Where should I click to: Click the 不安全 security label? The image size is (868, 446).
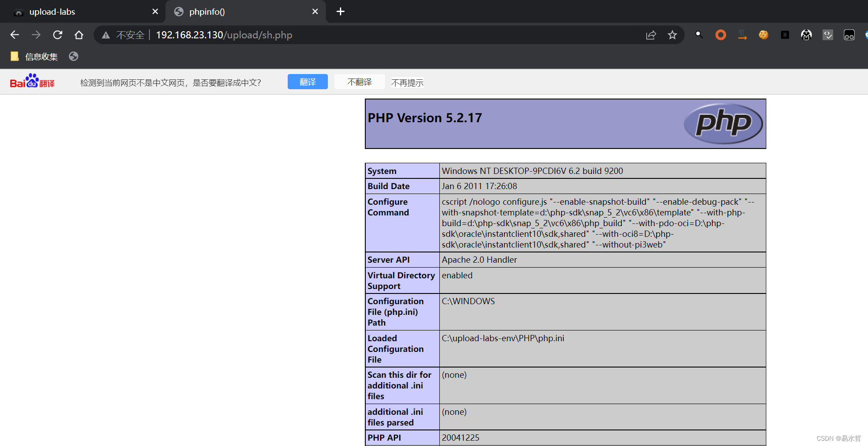(x=130, y=35)
